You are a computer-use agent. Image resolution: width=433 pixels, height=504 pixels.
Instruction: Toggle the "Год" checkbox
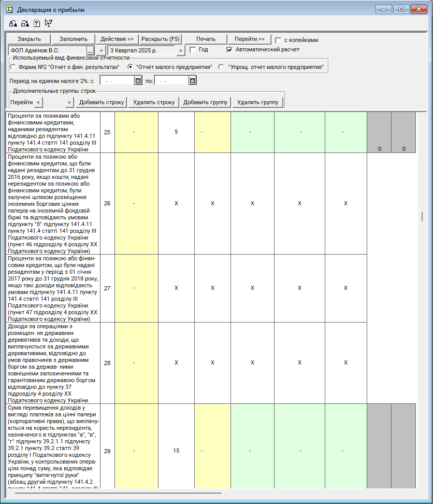pyautogui.click(x=193, y=50)
